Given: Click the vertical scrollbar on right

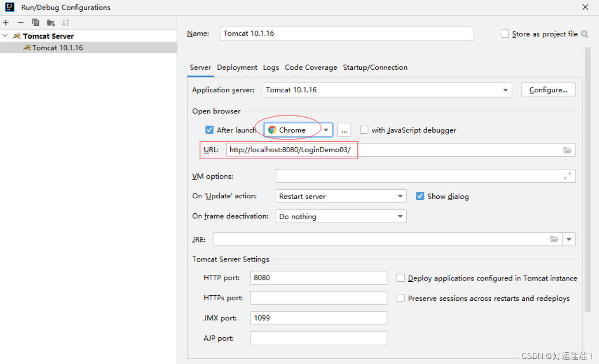Looking at the screenshot, I should pyautogui.click(x=587, y=180).
